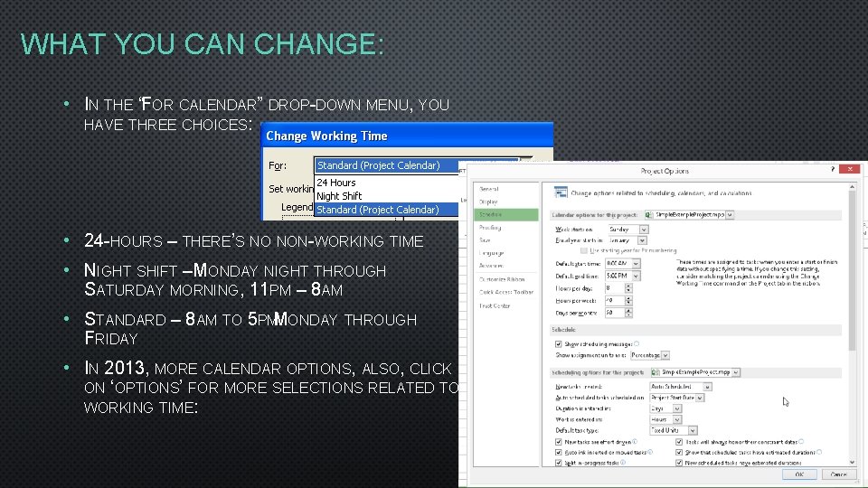The image size is (868, 488).
Task: Toggle Split in-progress tasks checkbox
Action: [558, 463]
